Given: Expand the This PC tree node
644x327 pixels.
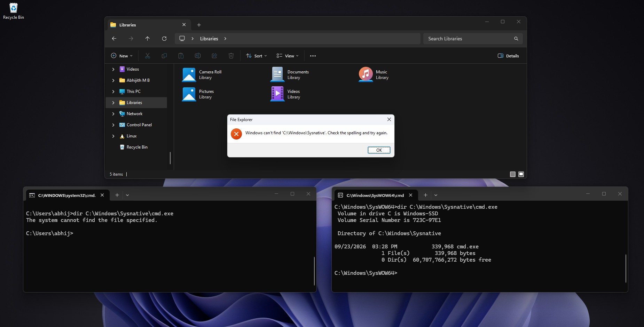Looking at the screenshot, I should click(x=113, y=91).
